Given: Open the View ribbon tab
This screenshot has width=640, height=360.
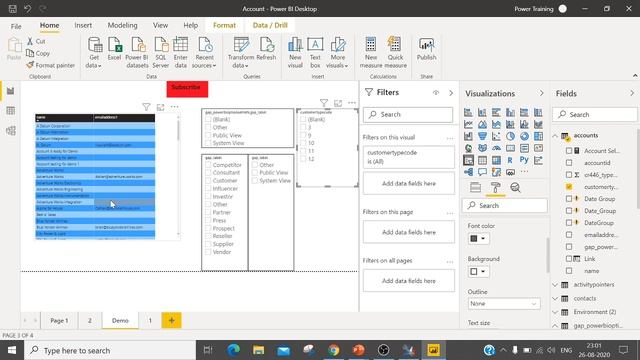Looking at the screenshot, I should coord(160,25).
